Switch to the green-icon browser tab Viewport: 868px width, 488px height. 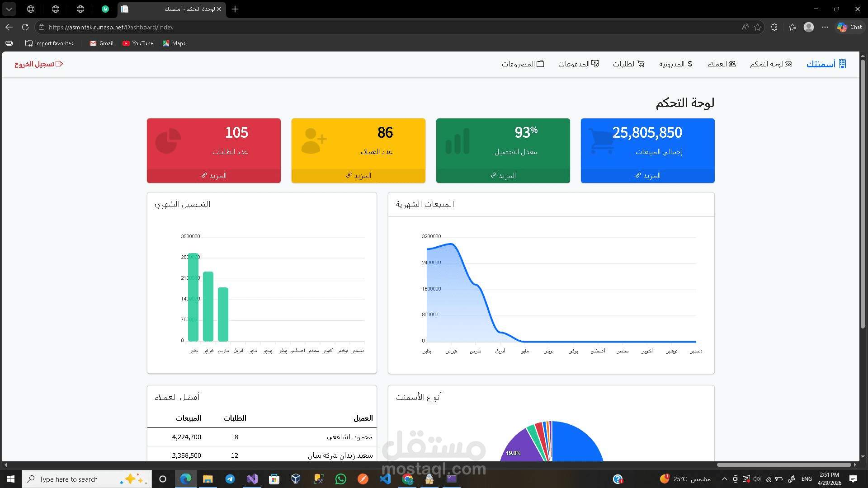tap(105, 9)
